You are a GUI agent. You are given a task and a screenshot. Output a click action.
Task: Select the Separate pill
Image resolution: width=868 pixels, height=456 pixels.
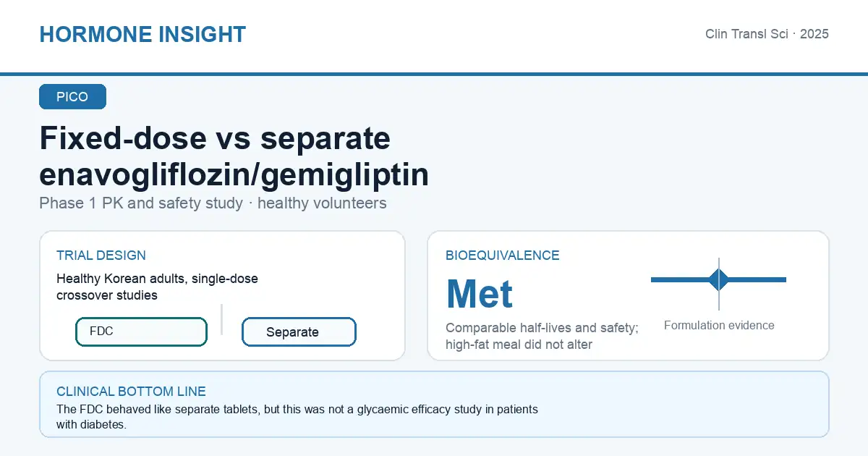[299, 332]
